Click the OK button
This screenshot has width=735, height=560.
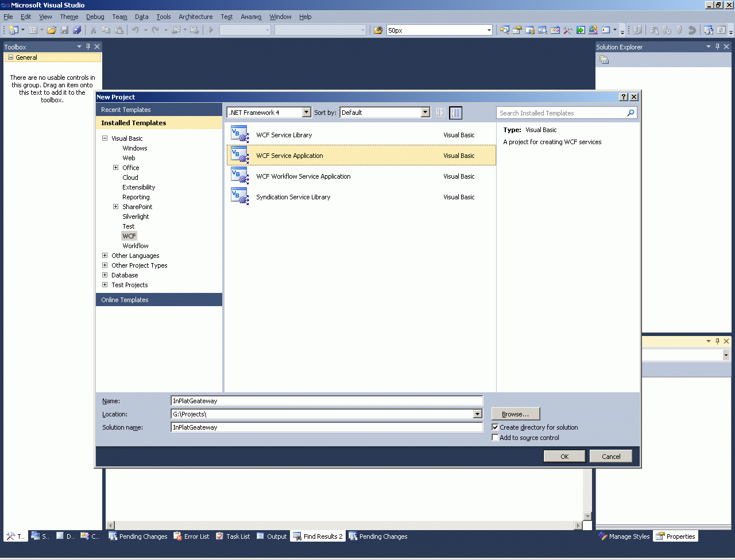click(564, 457)
